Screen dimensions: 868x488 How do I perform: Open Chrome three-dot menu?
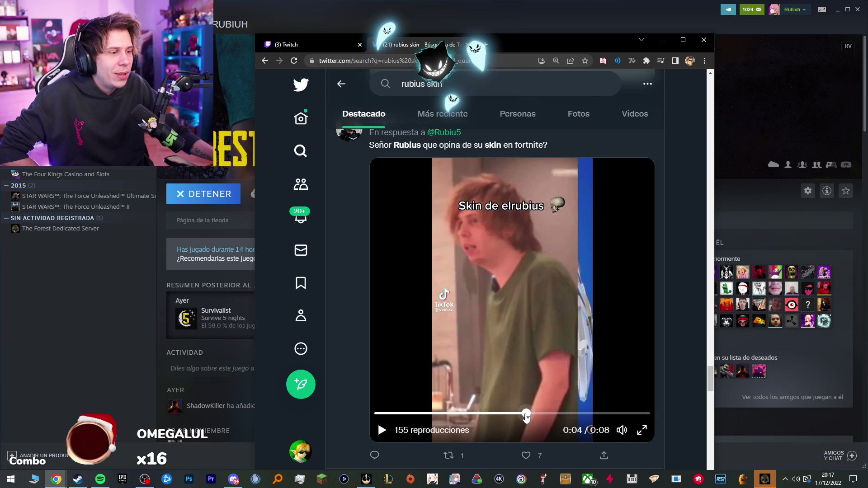point(704,61)
